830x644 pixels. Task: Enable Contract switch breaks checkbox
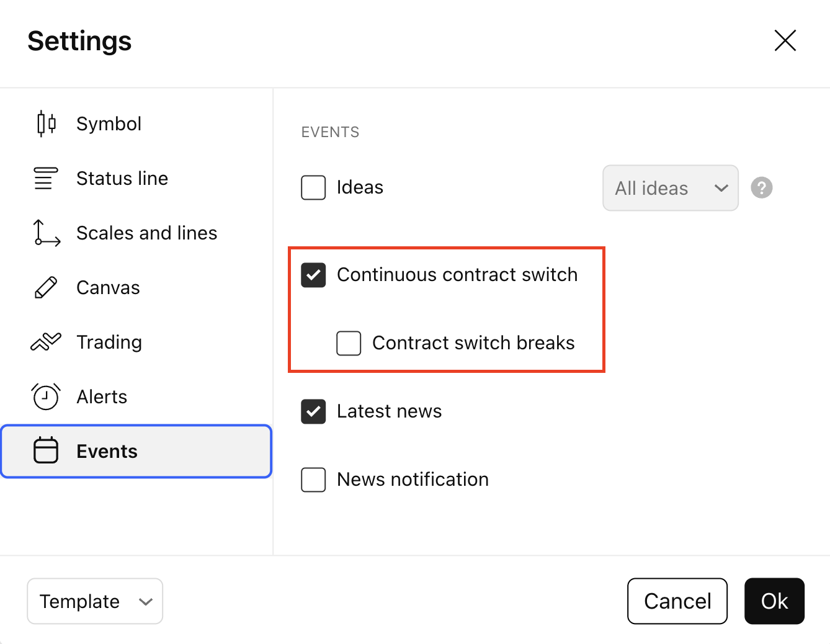coord(349,343)
